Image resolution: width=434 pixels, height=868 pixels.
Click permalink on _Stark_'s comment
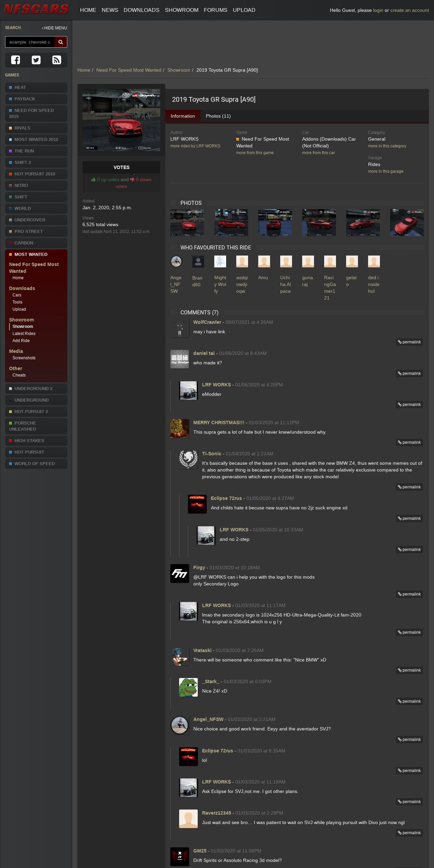tap(409, 701)
